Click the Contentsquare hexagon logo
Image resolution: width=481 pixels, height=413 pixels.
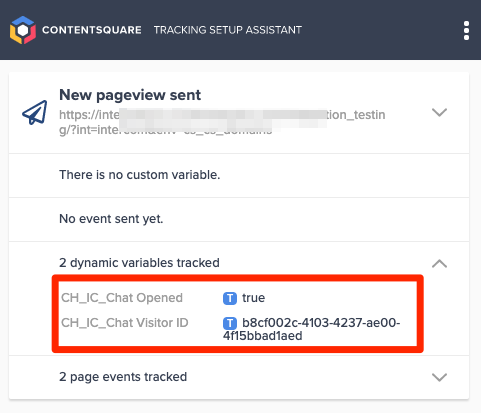coord(23,30)
